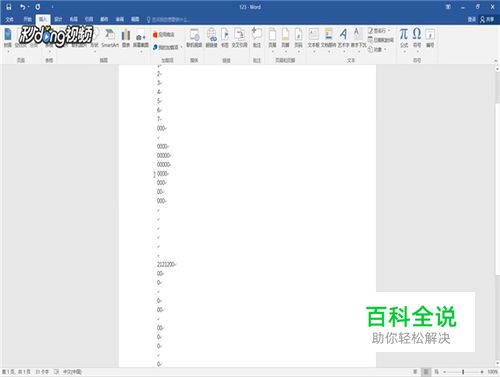
Task: Click the Footer (页脚) icon
Action: pyautogui.click(x=285, y=38)
